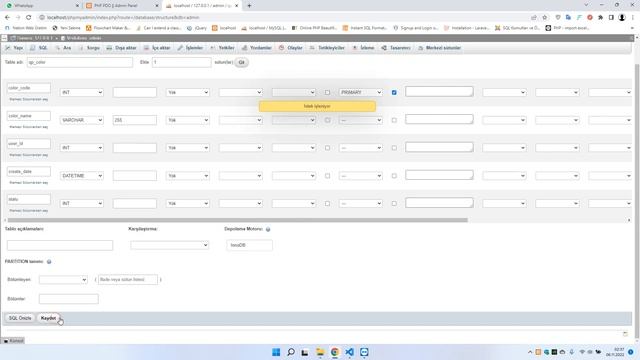Open the İşlemler operations tab
The image size is (640, 360).
(x=190, y=48)
